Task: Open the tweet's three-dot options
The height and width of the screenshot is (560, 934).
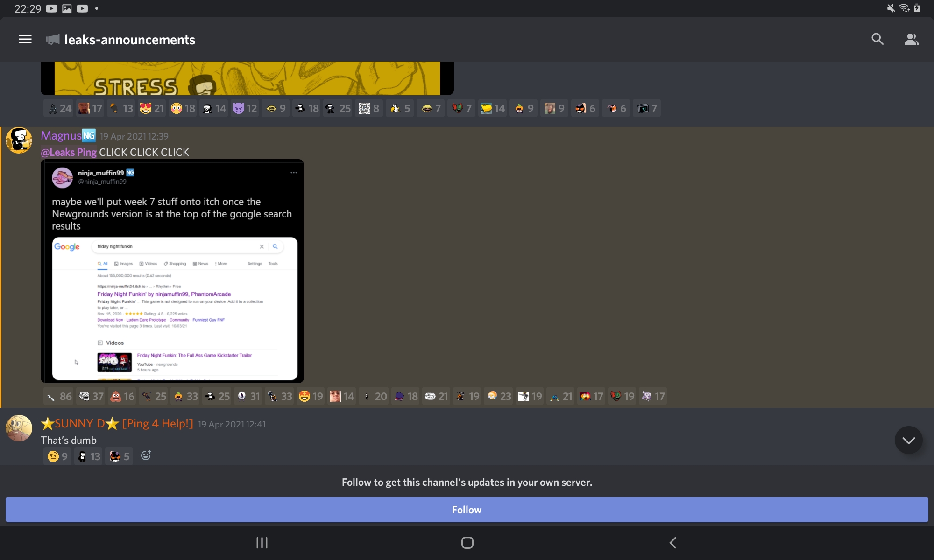Action: click(x=294, y=173)
